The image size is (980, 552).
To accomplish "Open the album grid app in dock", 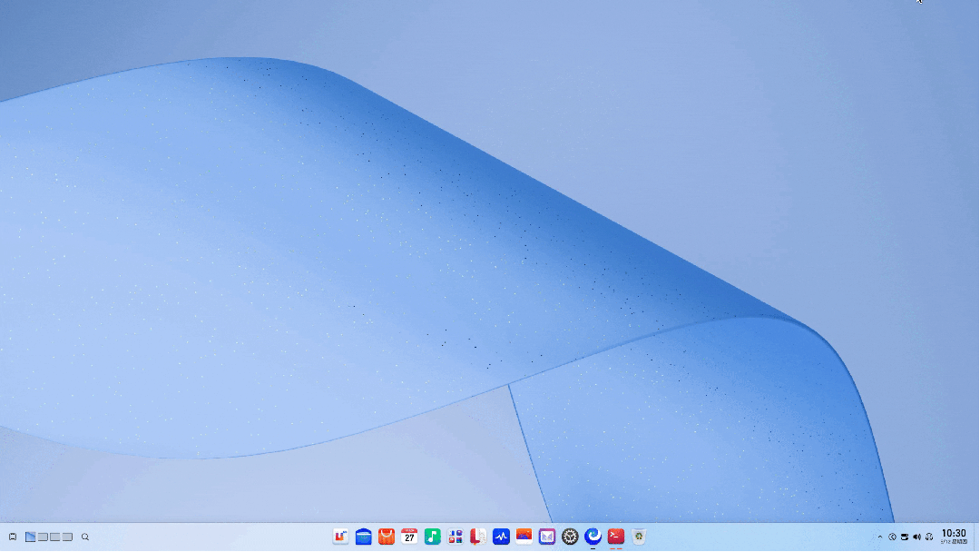I will tap(456, 537).
